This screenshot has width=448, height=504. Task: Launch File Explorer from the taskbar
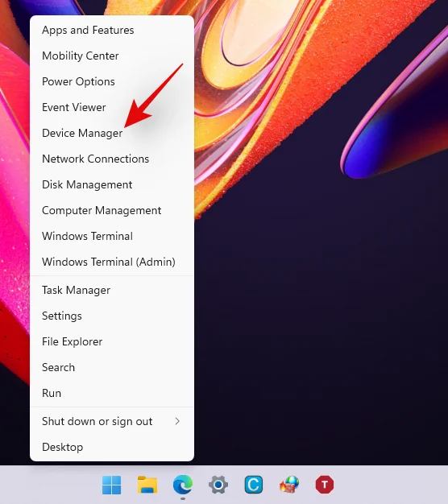[x=147, y=485]
